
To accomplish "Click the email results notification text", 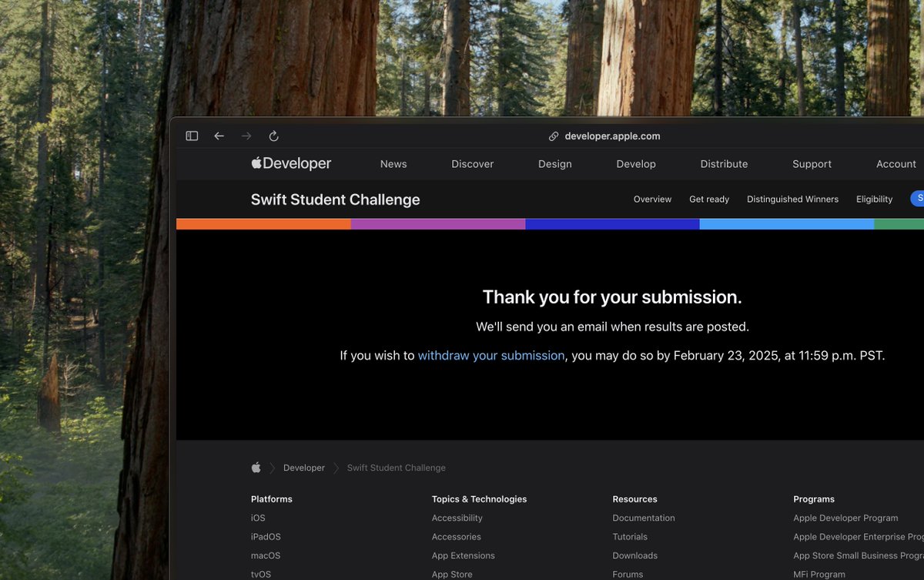I will [612, 327].
